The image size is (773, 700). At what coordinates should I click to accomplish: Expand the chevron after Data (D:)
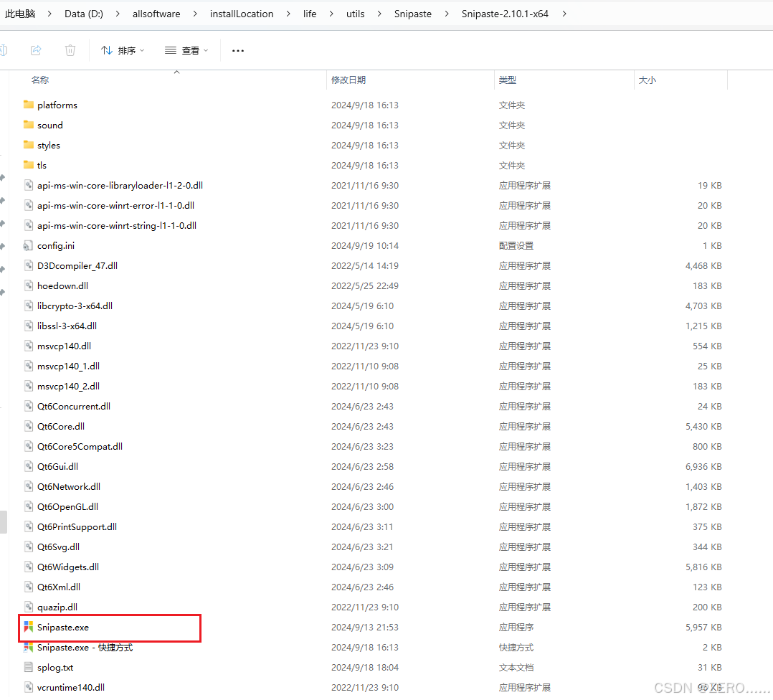pyautogui.click(x=118, y=14)
